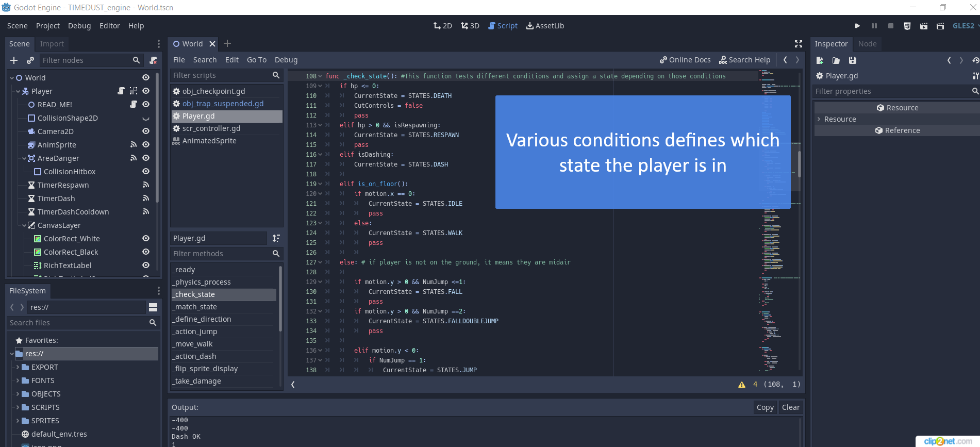The height and width of the screenshot is (447, 980).
Task: Click signal icon on TimerDash node
Action: 146,198
